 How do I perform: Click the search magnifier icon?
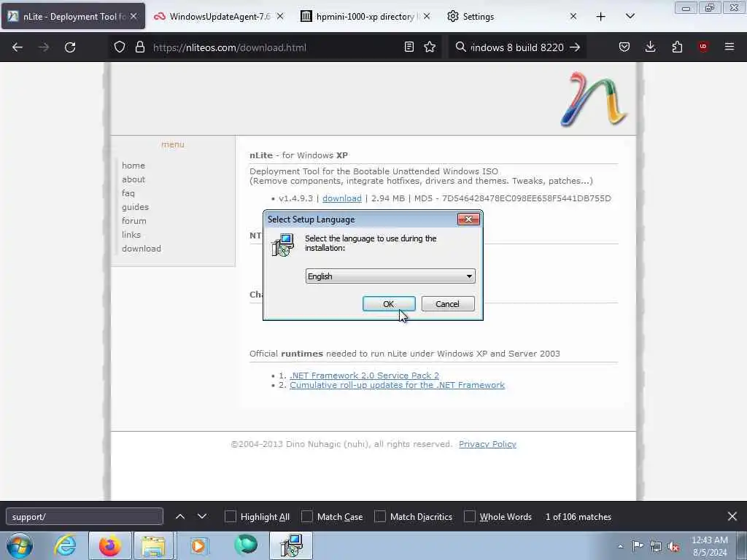[x=460, y=47]
